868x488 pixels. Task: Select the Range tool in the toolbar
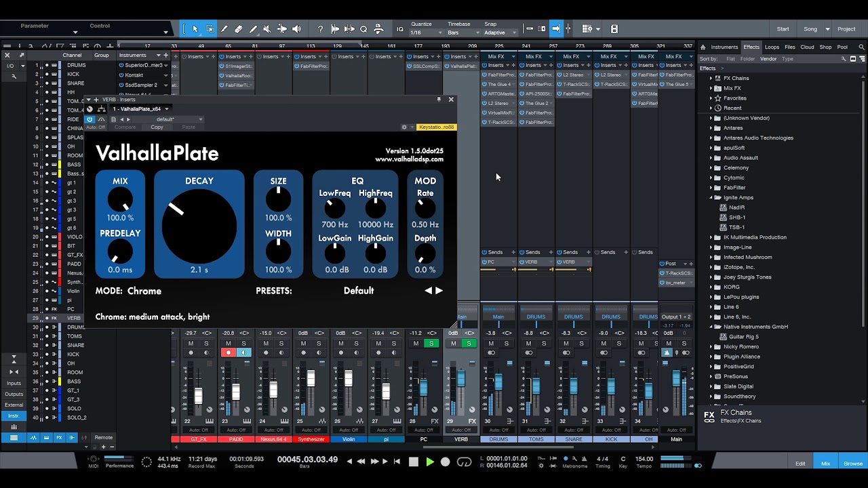[x=210, y=29]
